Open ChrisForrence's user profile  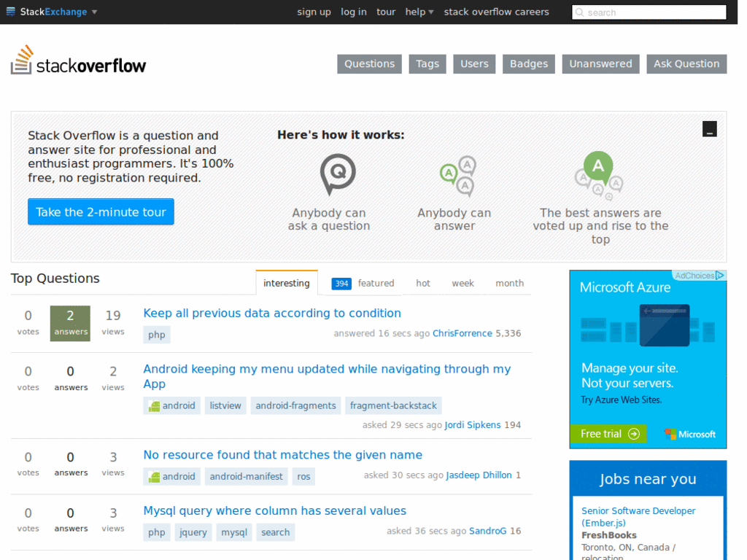(x=462, y=333)
